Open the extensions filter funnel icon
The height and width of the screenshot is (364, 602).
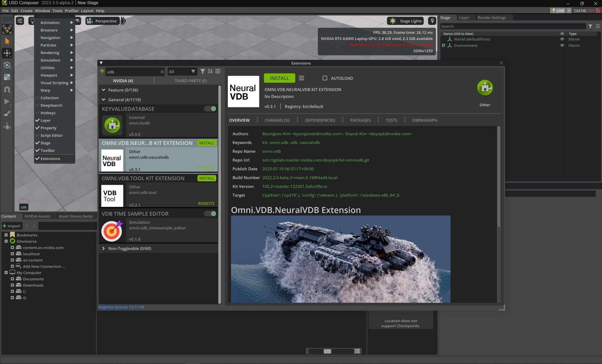coord(203,71)
